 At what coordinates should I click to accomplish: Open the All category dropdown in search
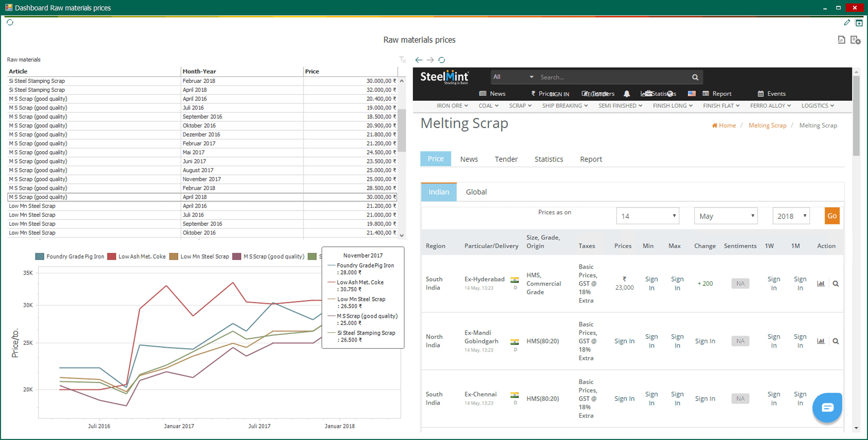[x=513, y=77]
